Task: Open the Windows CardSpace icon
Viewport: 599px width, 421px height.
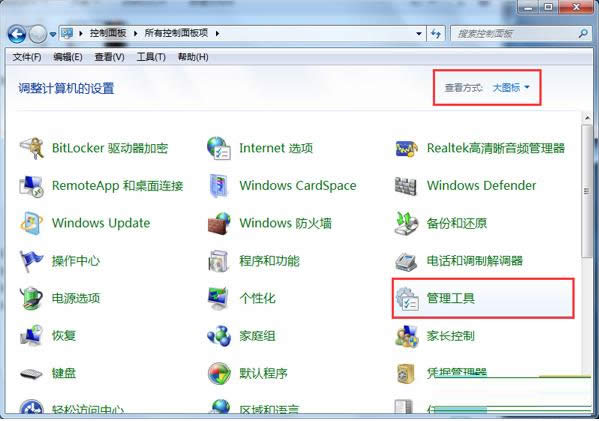Action: click(x=219, y=186)
